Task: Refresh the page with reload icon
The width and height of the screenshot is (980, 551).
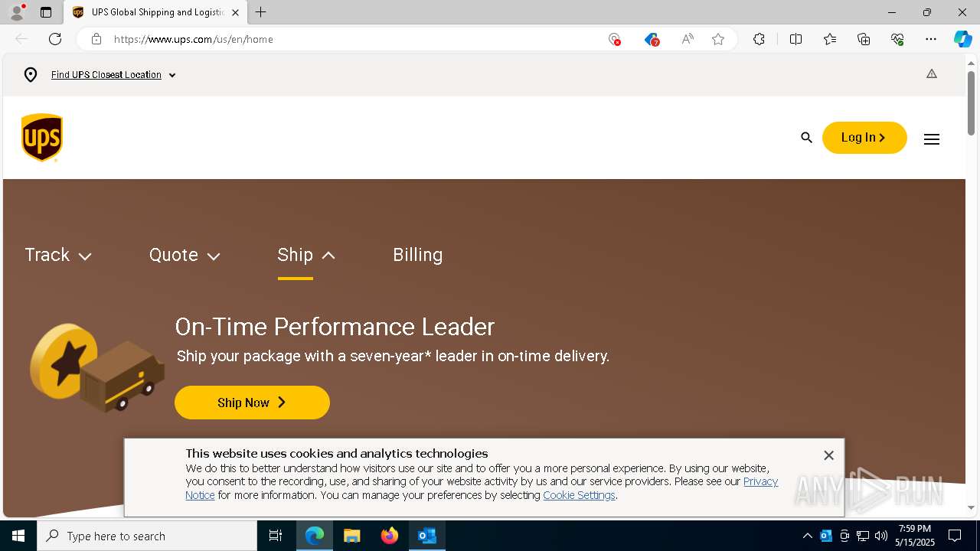Action: tap(55, 39)
